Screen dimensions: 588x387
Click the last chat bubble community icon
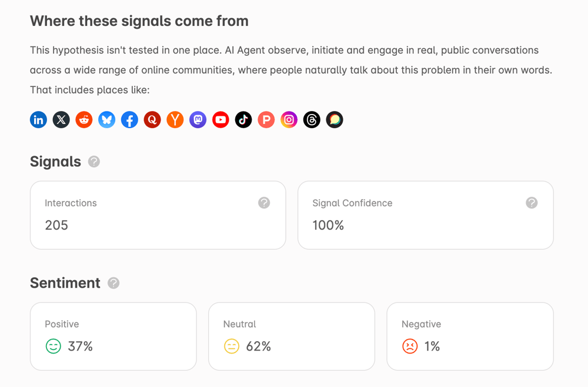335,120
